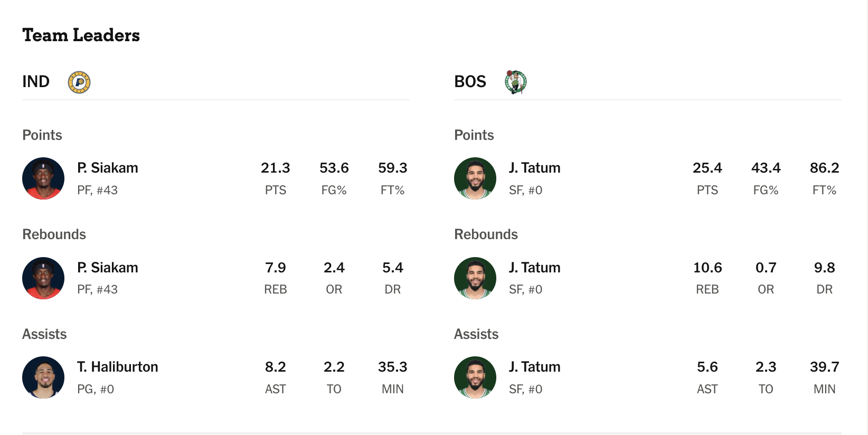Open Siakam's headshot under Rebounds
Screen dimensions: 868x435
coord(43,278)
